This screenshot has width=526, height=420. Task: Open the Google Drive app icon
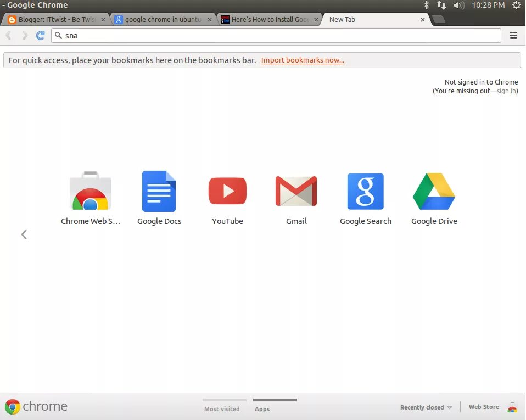tap(434, 191)
